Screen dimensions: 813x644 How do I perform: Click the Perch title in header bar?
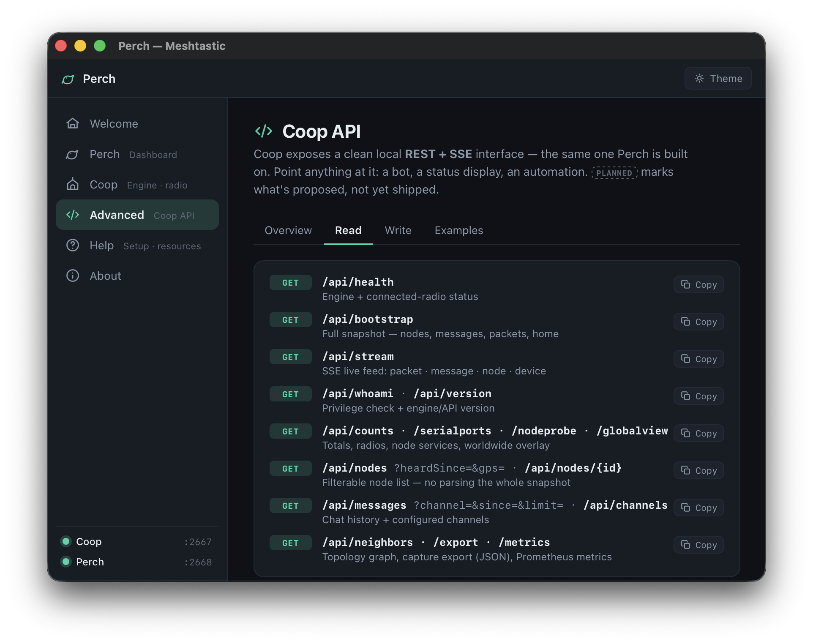(99, 79)
